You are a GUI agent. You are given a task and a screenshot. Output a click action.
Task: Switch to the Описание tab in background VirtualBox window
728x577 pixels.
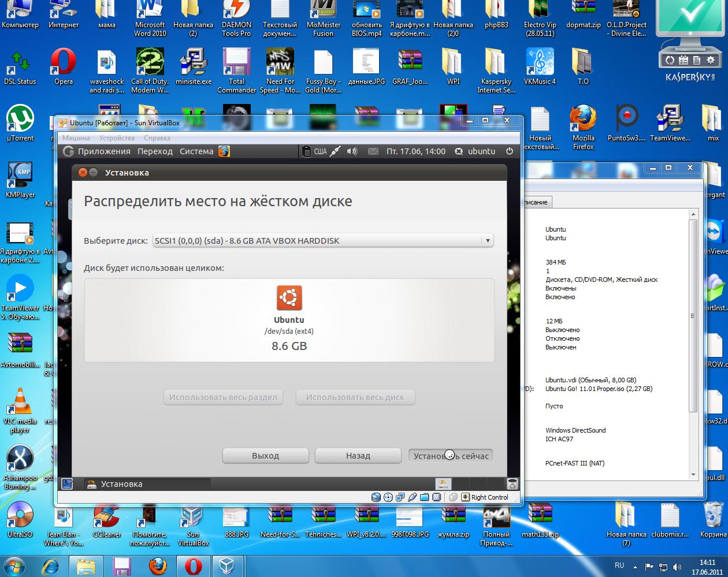[537, 202]
